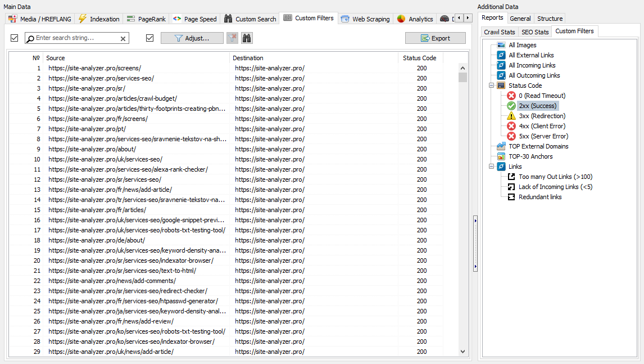This screenshot has width=644, height=364.
Task: Clear the search string with X icon
Action: click(123, 38)
